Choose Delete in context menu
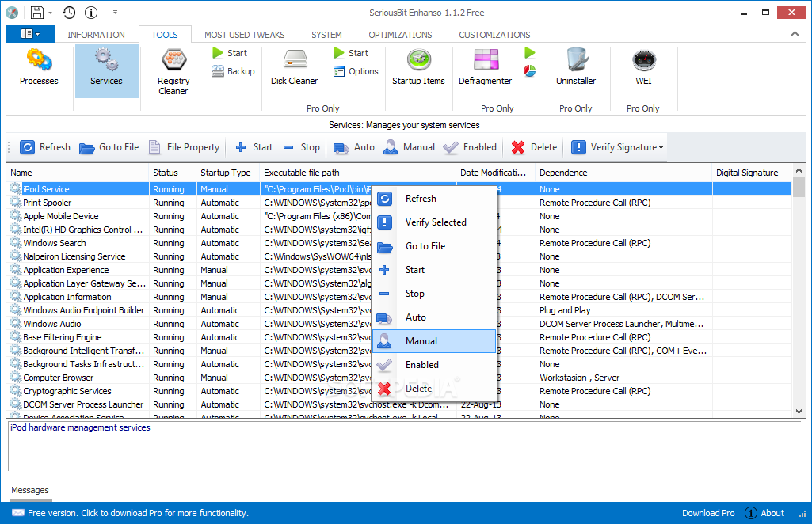This screenshot has height=524, width=812. point(434,389)
